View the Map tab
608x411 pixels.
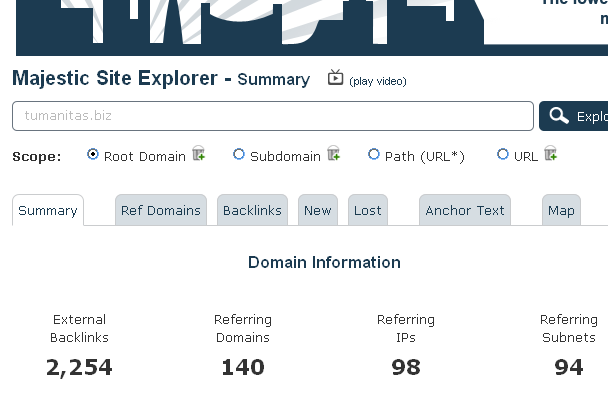pyautogui.click(x=561, y=211)
